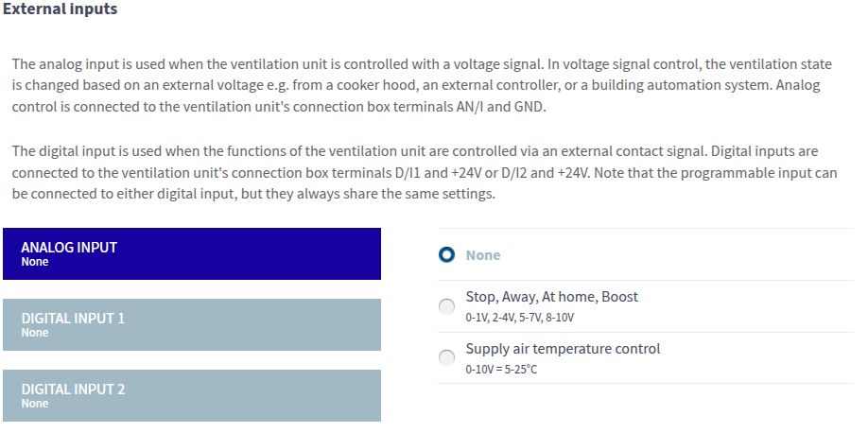Click the 'None' option label text

pyautogui.click(x=483, y=255)
